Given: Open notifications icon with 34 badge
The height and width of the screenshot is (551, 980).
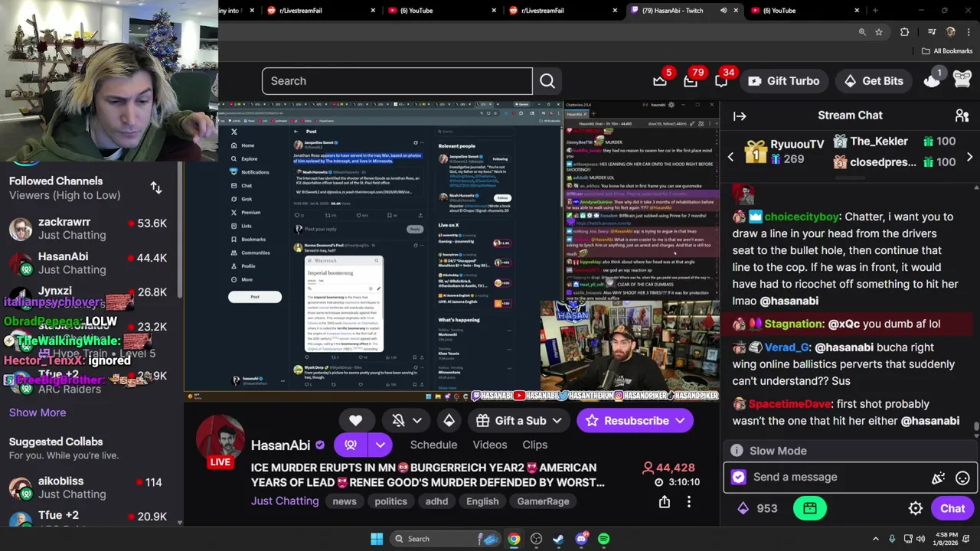Looking at the screenshot, I should pos(721,81).
